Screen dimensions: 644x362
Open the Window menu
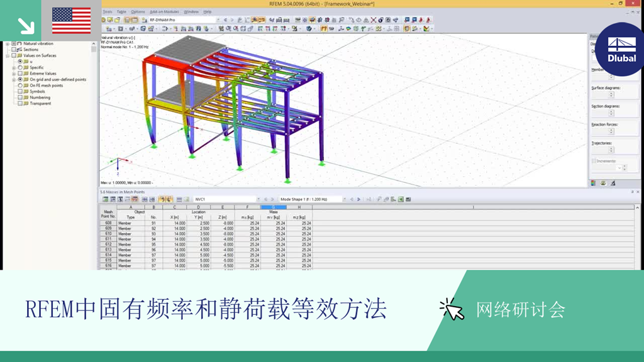point(191,12)
